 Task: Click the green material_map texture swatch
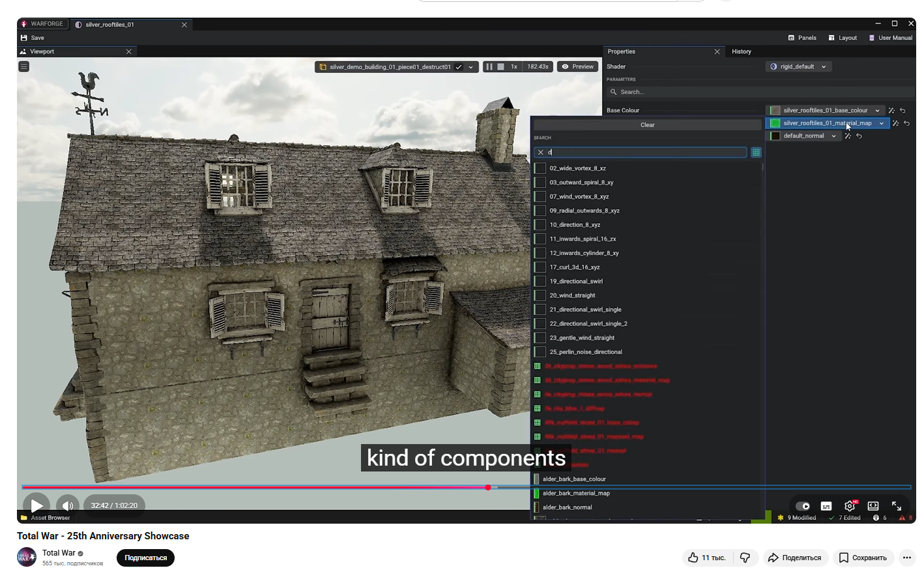[x=775, y=123]
